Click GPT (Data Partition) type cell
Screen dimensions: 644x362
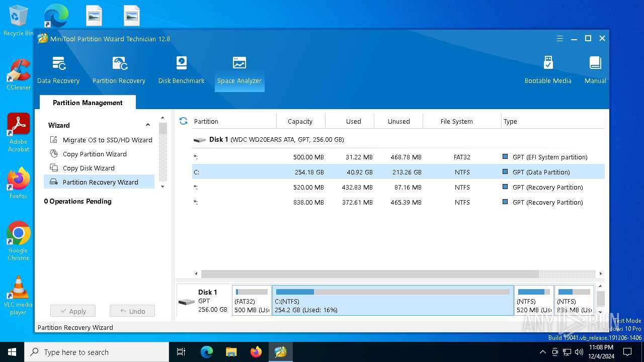coord(541,172)
